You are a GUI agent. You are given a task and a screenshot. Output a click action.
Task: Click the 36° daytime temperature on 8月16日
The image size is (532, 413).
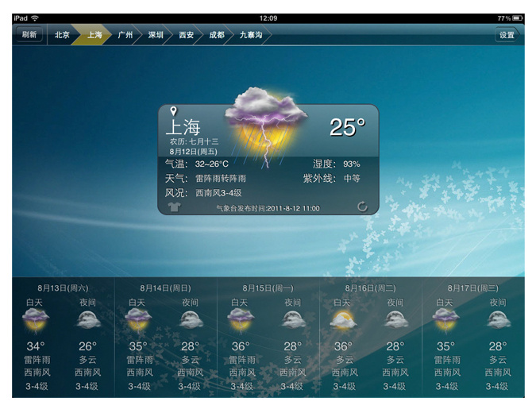(343, 346)
